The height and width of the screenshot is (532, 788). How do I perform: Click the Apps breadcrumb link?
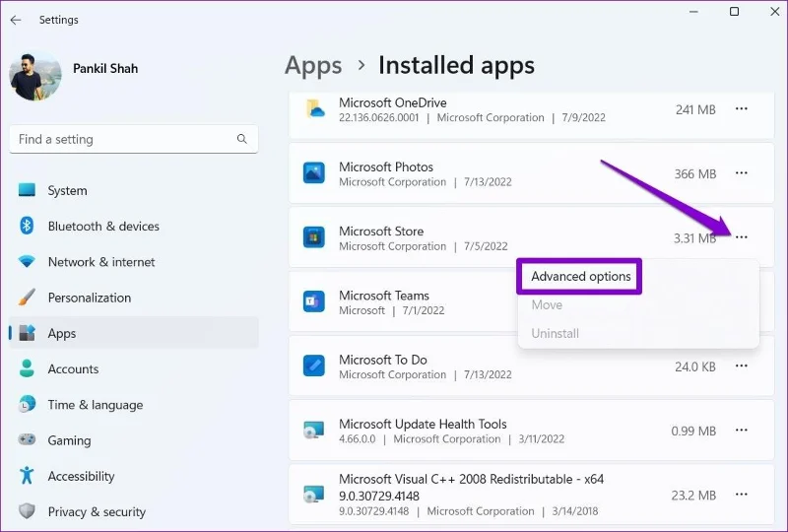[x=313, y=66]
